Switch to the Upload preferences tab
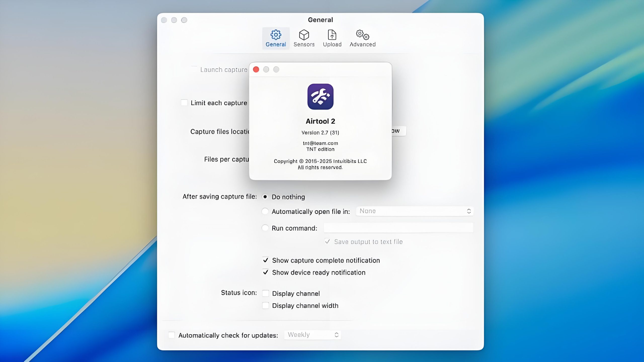 pyautogui.click(x=332, y=38)
